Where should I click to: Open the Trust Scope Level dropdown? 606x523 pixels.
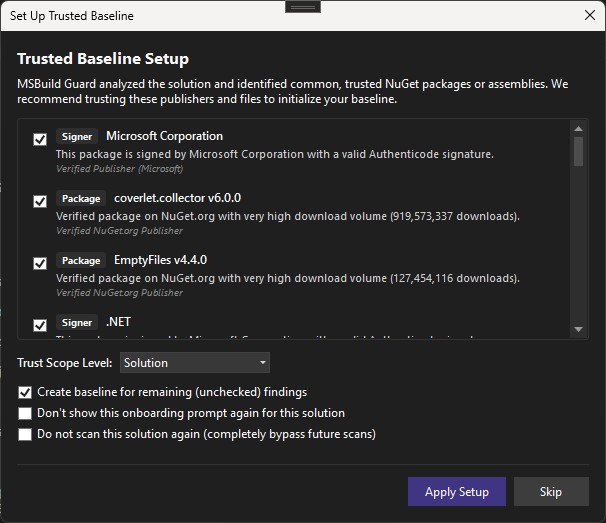point(195,363)
